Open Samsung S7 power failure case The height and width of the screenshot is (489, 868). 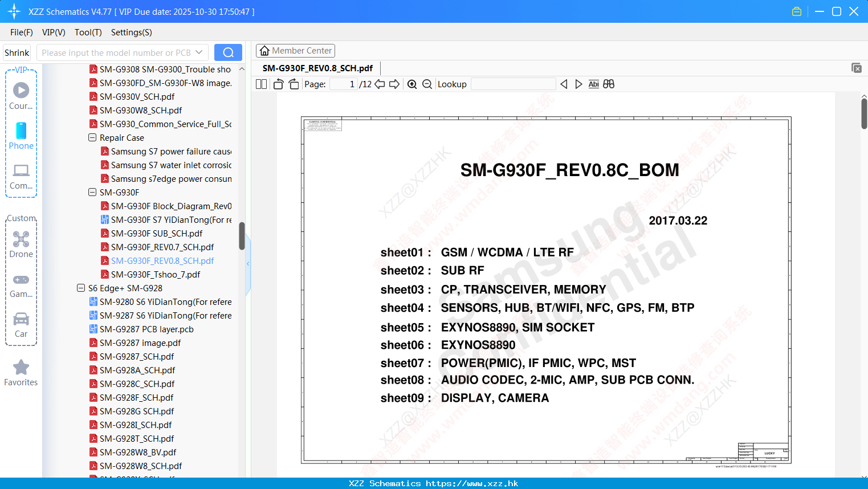click(166, 152)
